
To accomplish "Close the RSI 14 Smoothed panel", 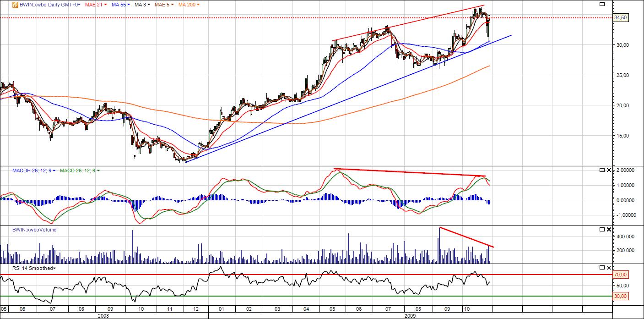I will pyautogui.click(x=609, y=267).
